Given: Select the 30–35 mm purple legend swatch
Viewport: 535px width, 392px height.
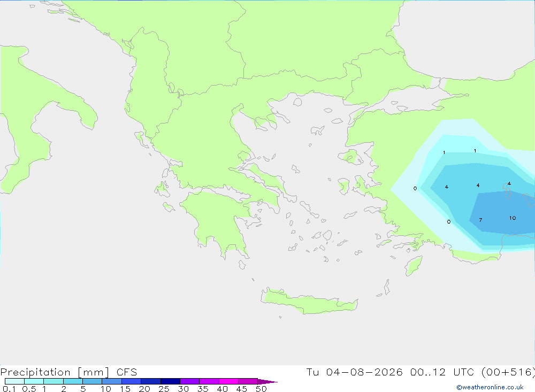Looking at the screenshot, I should click(190, 381).
